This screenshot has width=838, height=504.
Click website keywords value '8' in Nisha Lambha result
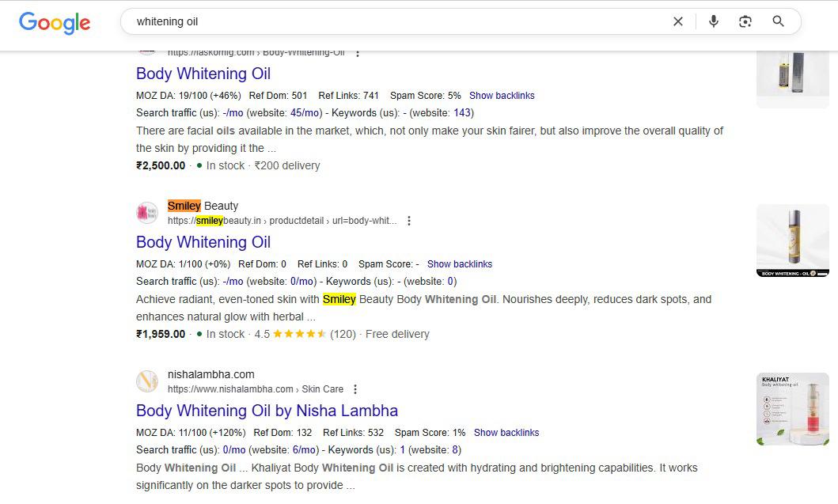coord(455,450)
